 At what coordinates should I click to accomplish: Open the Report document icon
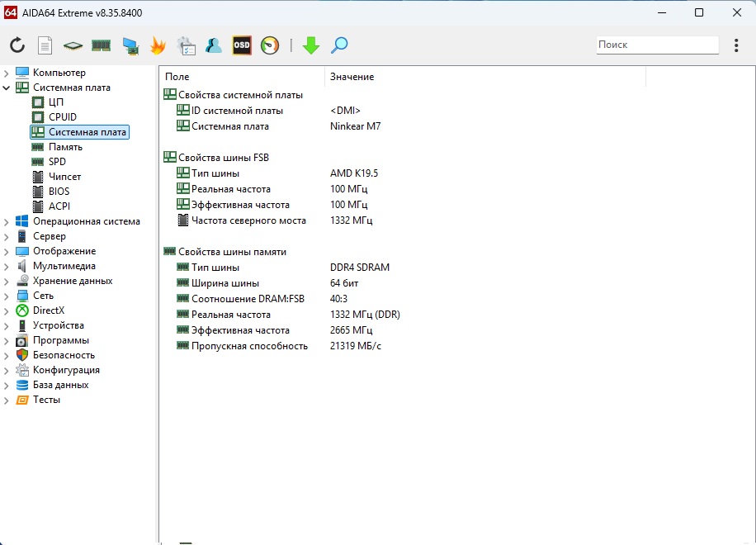(x=45, y=45)
